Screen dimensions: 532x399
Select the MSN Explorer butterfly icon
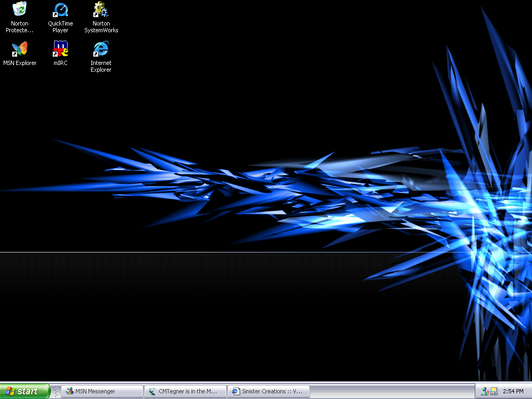coord(20,49)
